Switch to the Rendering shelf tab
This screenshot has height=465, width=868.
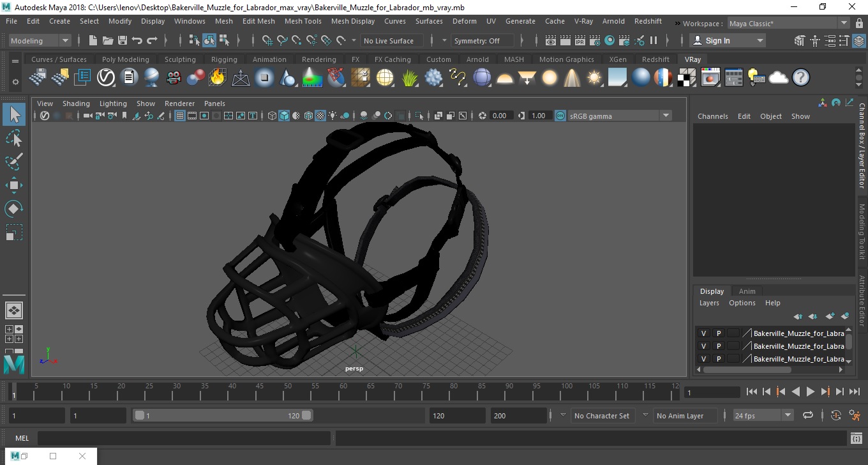(x=318, y=59)
